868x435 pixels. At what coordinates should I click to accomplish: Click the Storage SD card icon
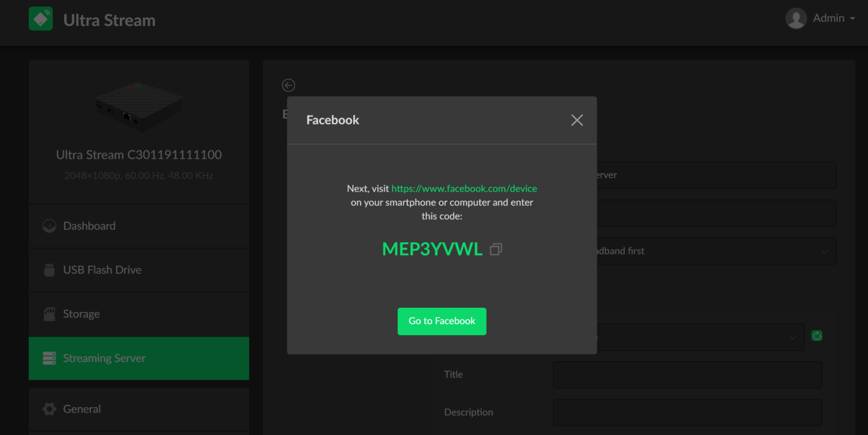point(49,314)
